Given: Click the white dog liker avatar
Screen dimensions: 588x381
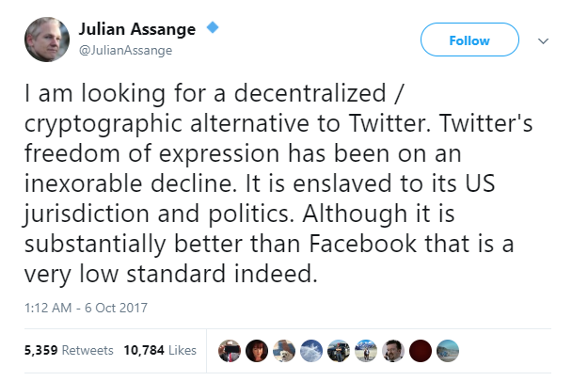Looking at the screenshot, I should coord(284,350).
